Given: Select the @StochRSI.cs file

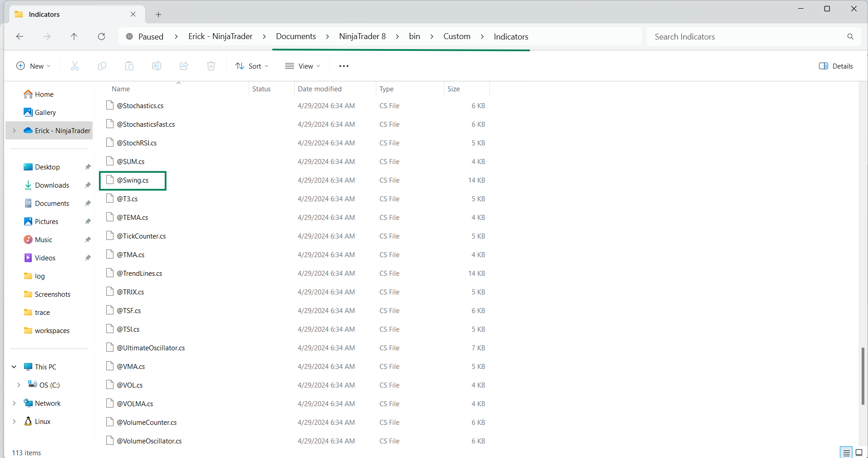Looking at the screenshot, I should 137,143.
